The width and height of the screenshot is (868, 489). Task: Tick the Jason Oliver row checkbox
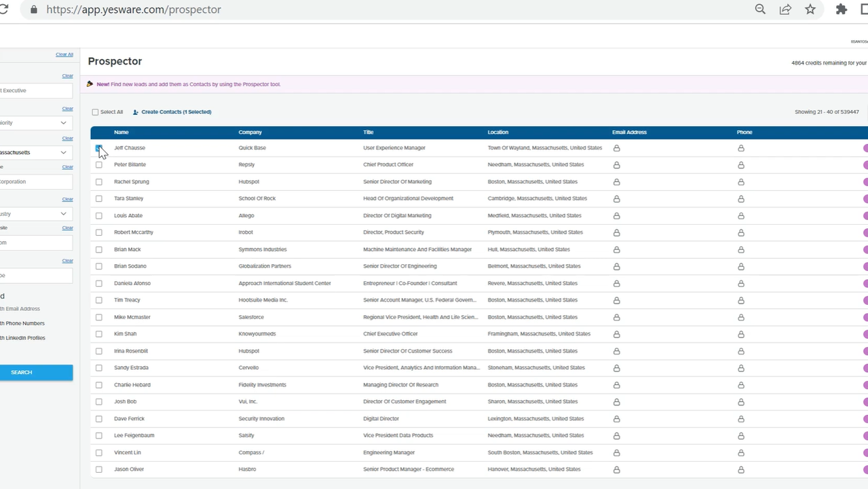coord(99,469)
